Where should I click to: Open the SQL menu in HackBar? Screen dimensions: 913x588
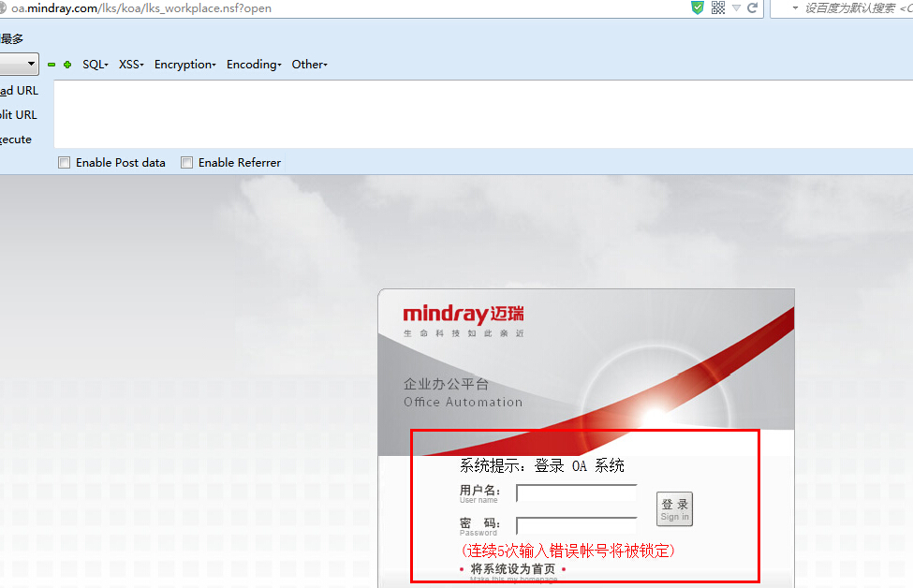(96, 65)
